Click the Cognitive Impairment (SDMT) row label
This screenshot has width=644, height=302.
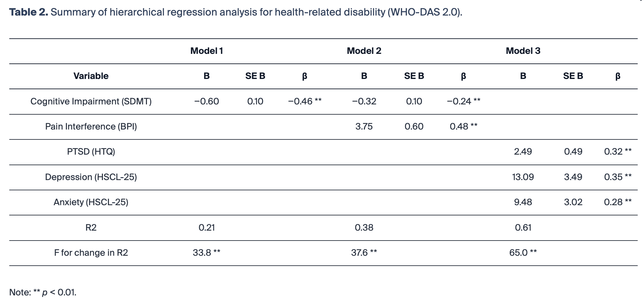click(x=91, y=101)
